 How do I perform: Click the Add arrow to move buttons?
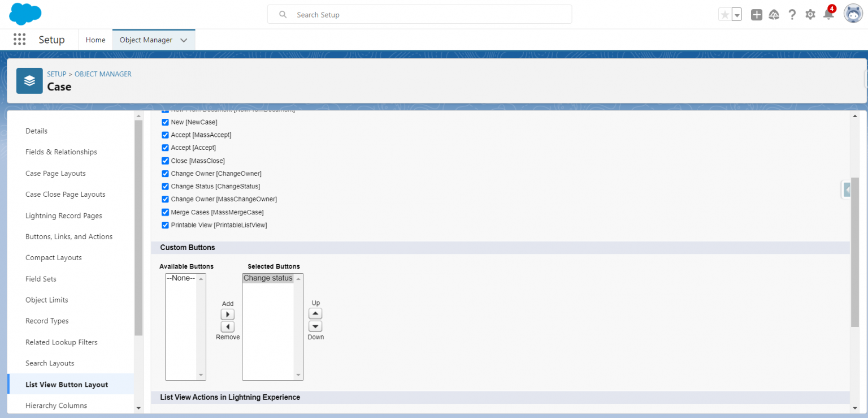(x=228, y=314)
